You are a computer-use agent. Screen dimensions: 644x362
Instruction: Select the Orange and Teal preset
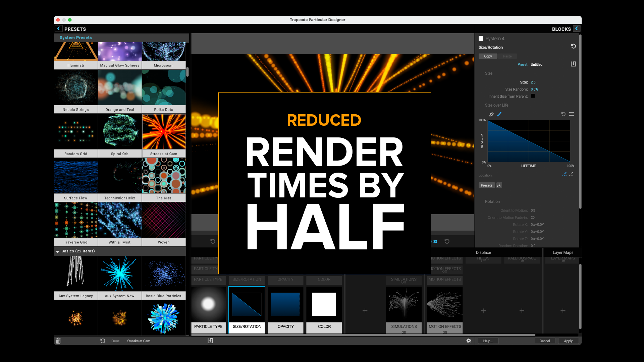tap(120, 92)
